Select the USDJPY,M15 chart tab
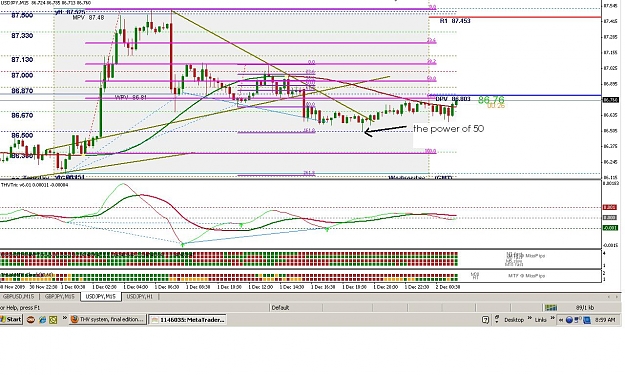The width and height of the screenshot is (625, 375). point(101,297)
